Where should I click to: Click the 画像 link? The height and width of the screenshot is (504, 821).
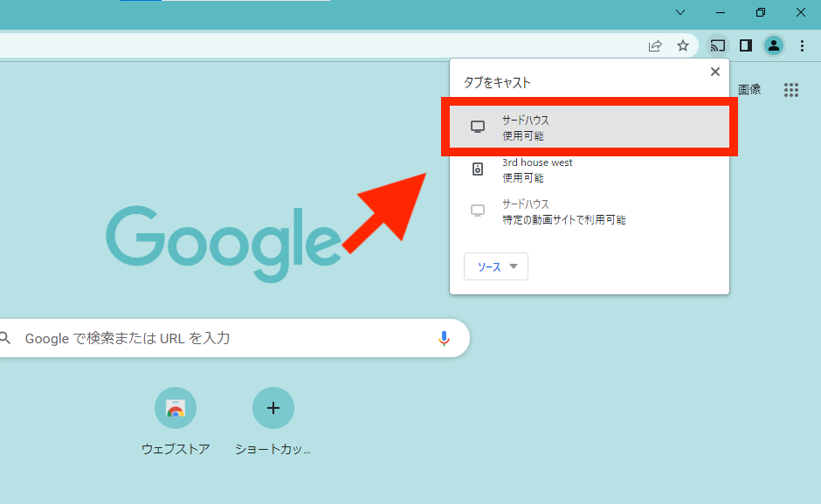749,90
